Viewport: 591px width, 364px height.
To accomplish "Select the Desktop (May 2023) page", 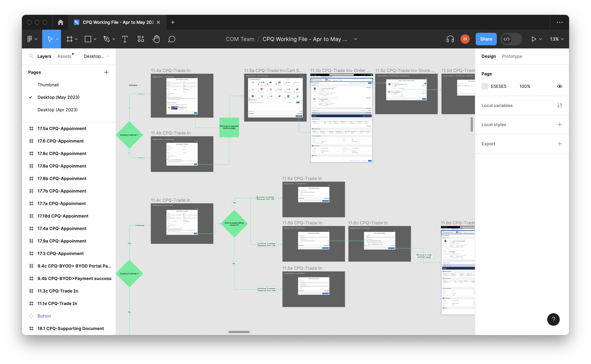I will pos(58,97).
